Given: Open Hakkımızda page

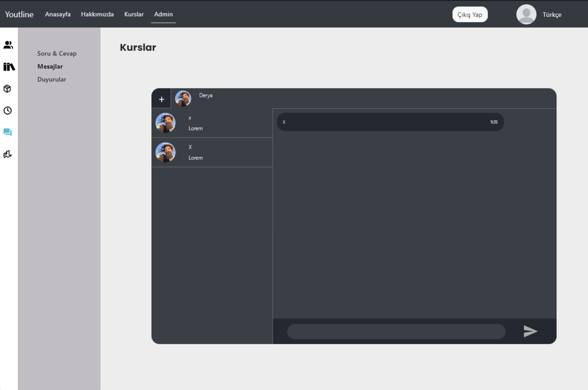Looking at the screenshot, I should [97, 14].
